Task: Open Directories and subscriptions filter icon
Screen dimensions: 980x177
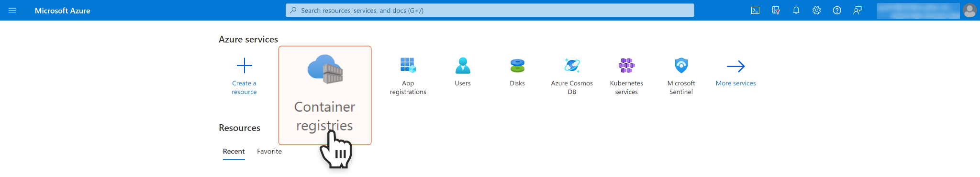Action: click(776, 10)
